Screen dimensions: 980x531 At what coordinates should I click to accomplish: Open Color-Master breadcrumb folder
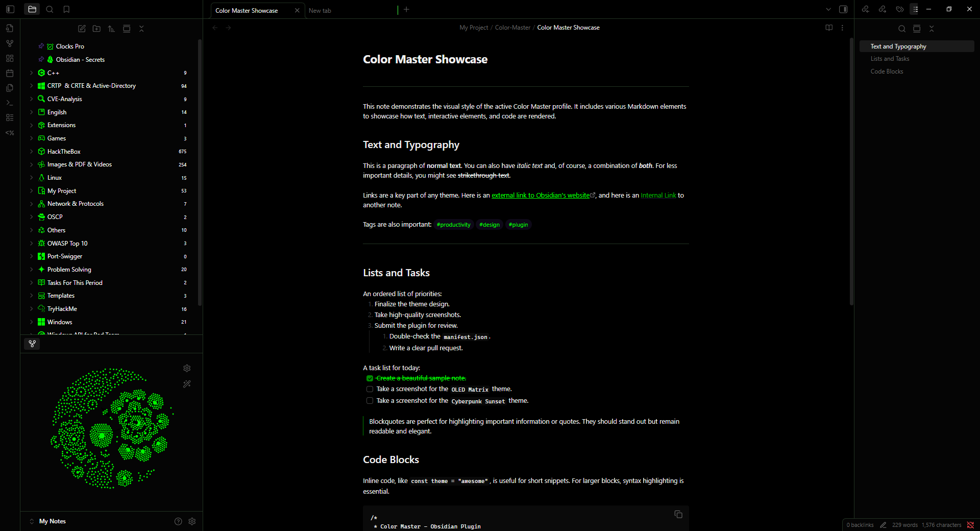click(x=512, y=28)
